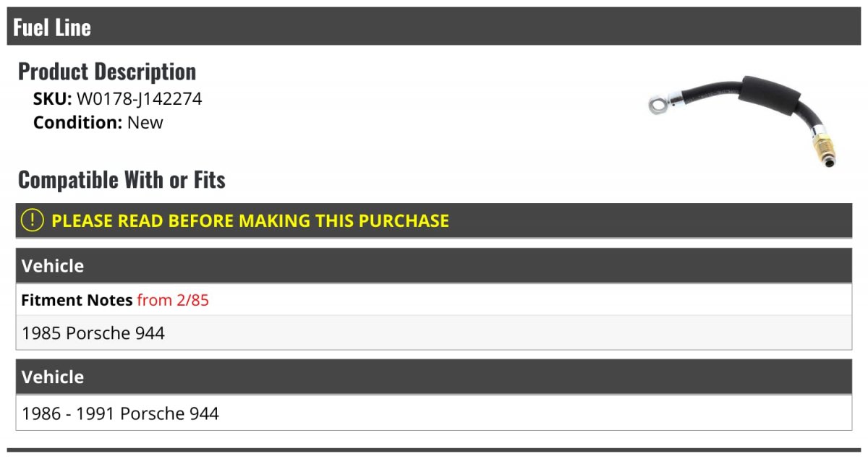Click the Fitment Notes label
Image resolution: width=868 pixels, height=459 pixels.
(x=77, y=300)
